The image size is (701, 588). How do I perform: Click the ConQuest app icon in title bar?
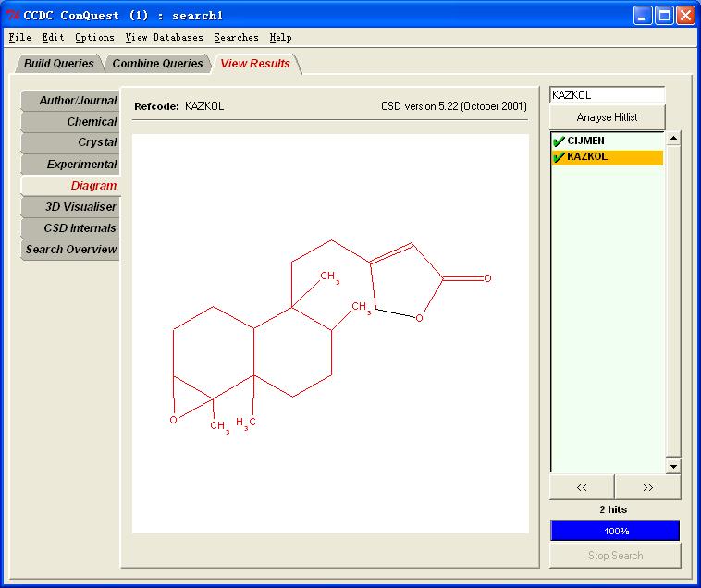pyautogui.click(x=13, y=16)
